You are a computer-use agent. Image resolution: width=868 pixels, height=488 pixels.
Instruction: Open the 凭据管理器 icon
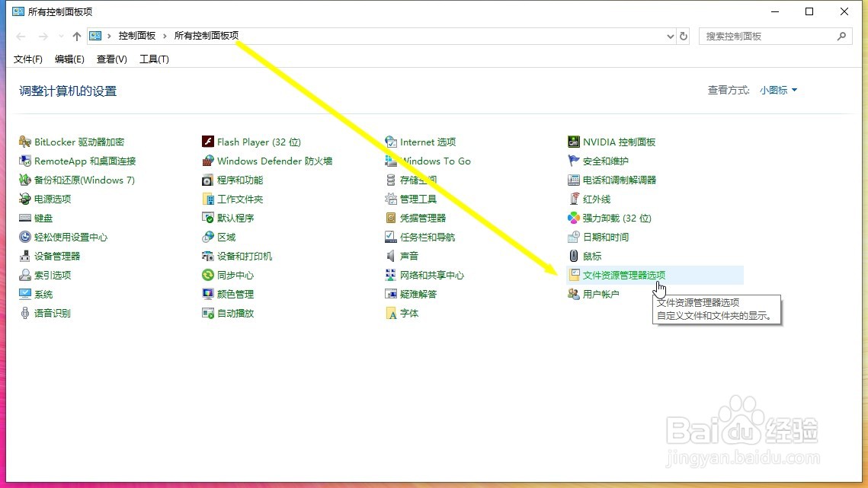[x=391, y=218]
